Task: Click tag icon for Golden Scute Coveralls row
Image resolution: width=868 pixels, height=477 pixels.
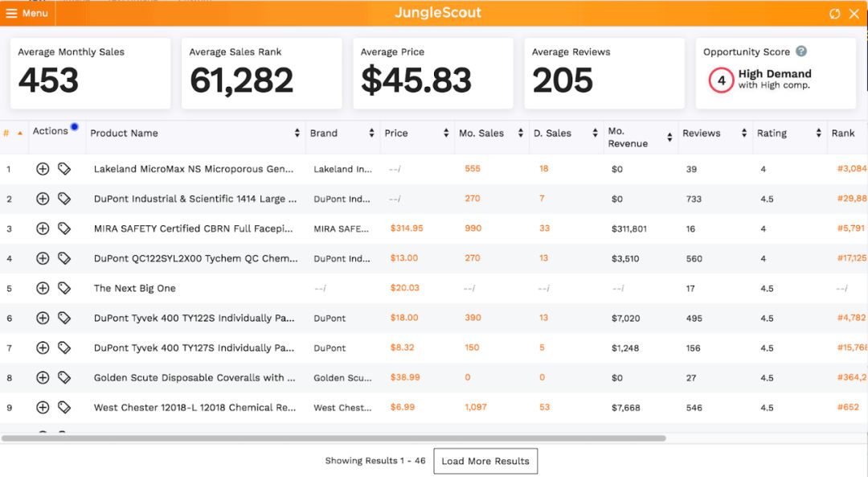Action: [64, 377]
